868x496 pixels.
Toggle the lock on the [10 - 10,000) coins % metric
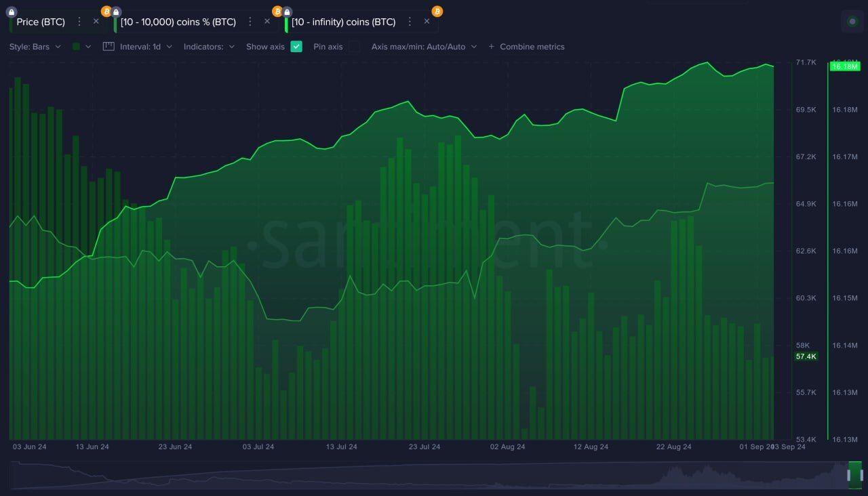coord(117,12)
